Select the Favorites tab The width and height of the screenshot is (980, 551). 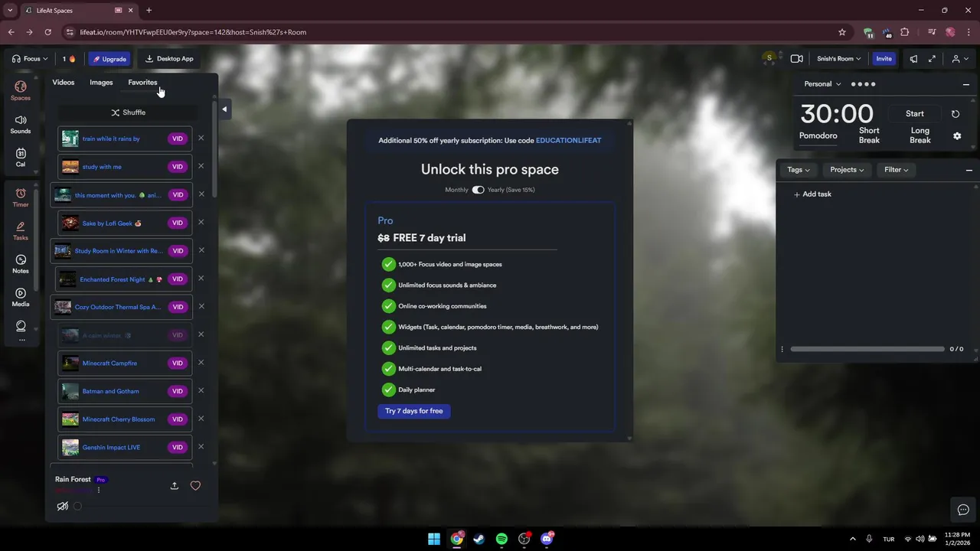click(x=142, y=83)
